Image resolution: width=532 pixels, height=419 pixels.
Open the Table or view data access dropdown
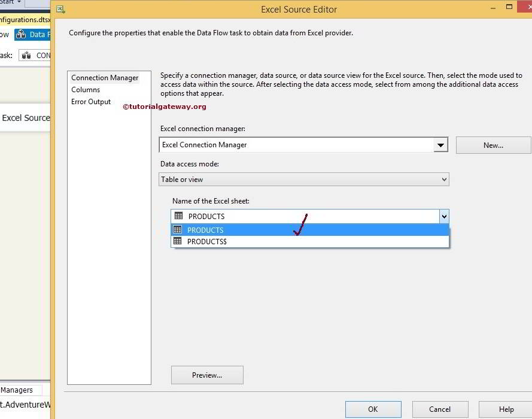(x=443, y=179)
